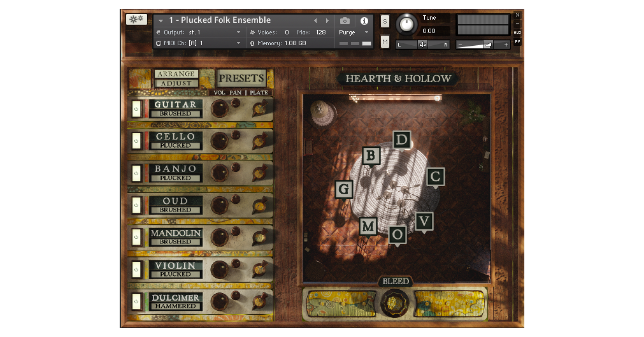The width and height of the screenshot is (644, 337).
Task: Take a snapshot with the camera icon
Action: pyautogui.click(x=344, y=21)
